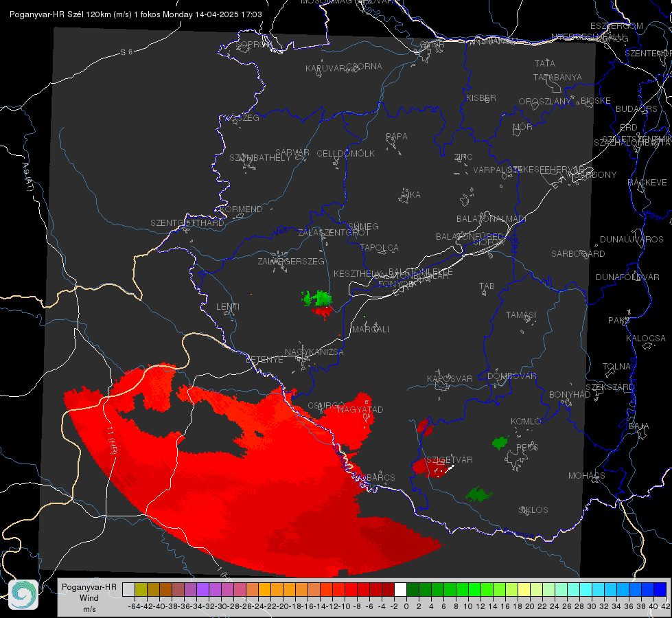Select the NAGYATAD label

coord(360,409)
